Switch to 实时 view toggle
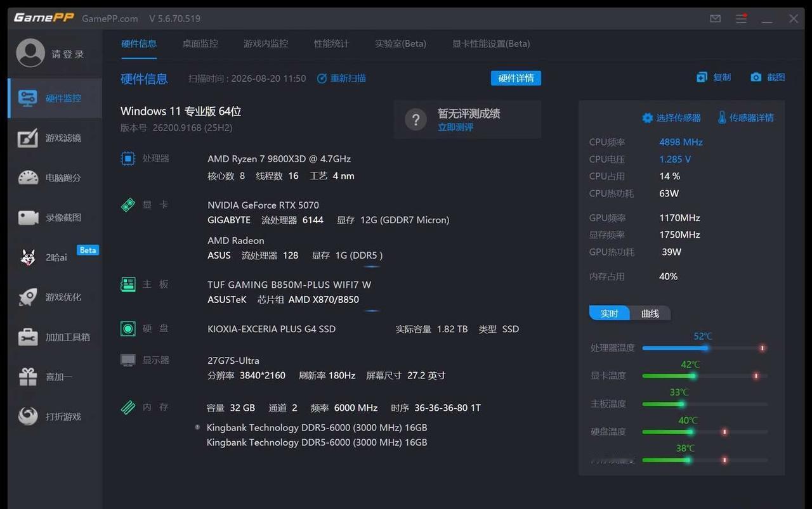 (609, 313)
